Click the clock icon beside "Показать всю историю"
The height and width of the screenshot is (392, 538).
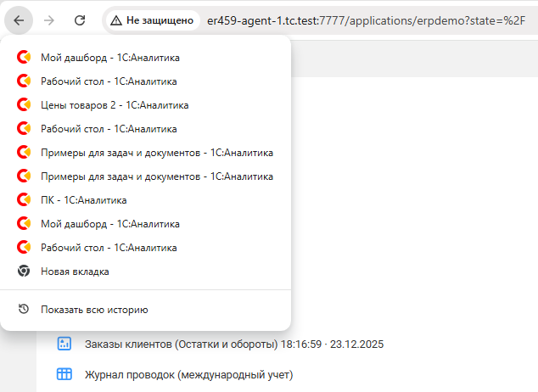pyautogui.click(x=24, y=310)
